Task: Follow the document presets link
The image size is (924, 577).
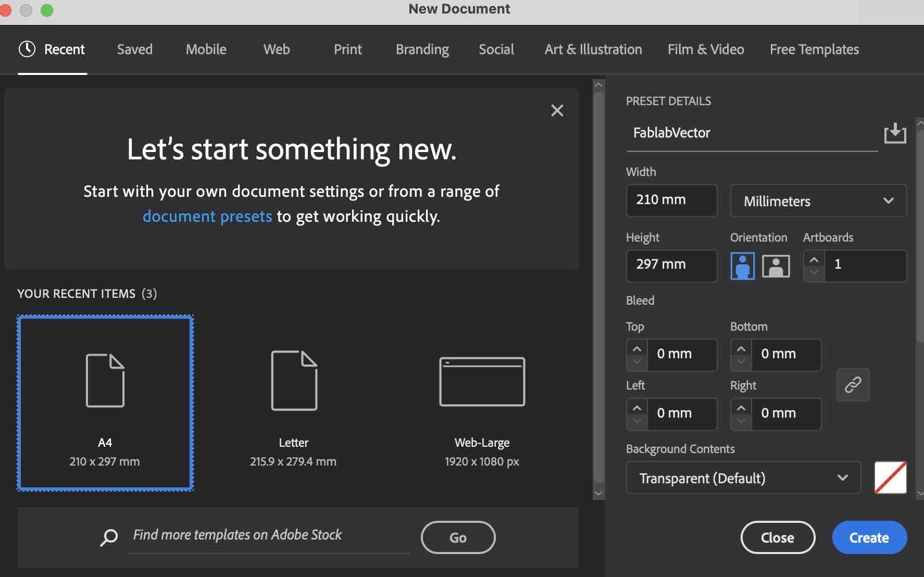Action: pos(207,216)
